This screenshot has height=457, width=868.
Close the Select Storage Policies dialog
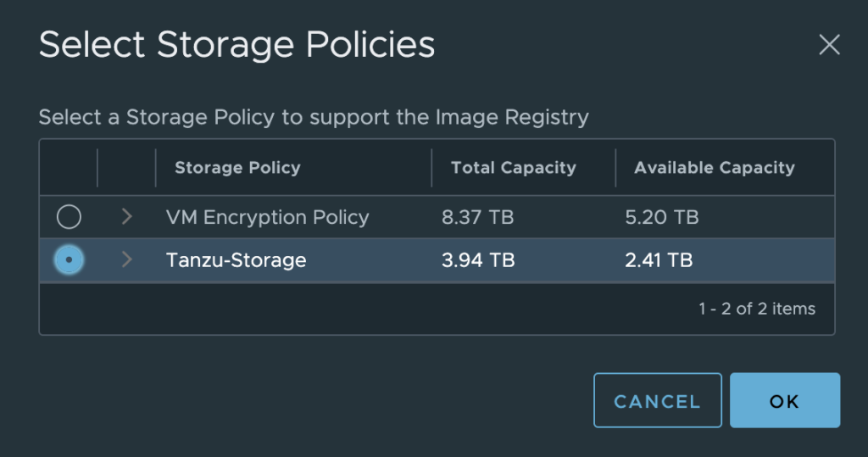[829, 45]
